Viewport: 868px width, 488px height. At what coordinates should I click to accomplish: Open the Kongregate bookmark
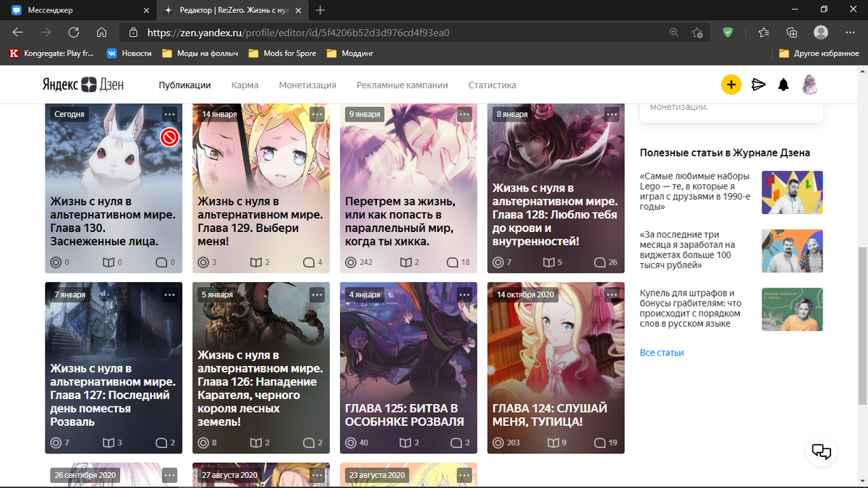51,53
